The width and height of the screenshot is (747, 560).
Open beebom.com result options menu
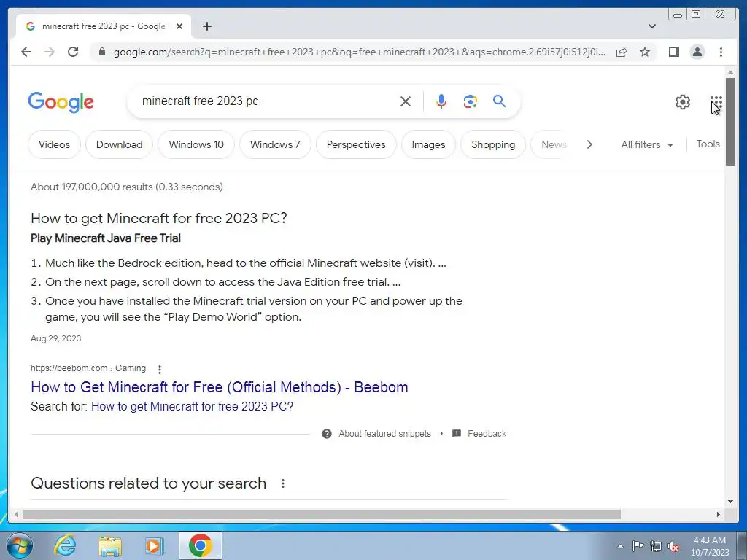coord(160,369)
